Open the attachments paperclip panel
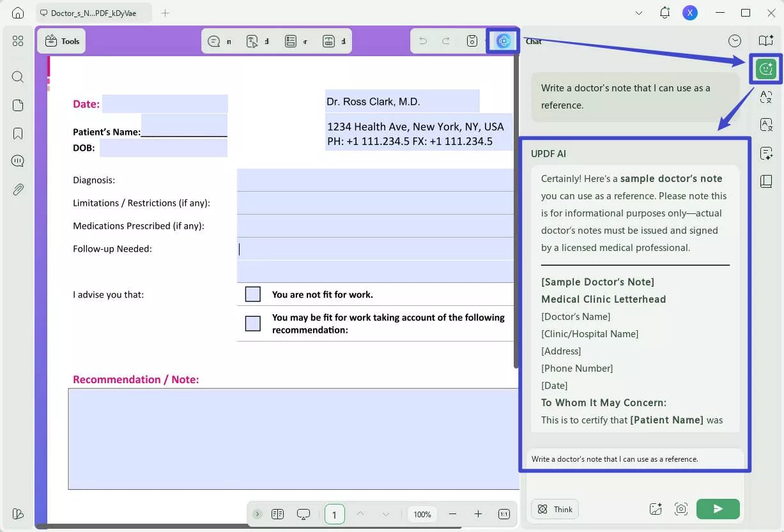784x532 pixels. [18, 190]
